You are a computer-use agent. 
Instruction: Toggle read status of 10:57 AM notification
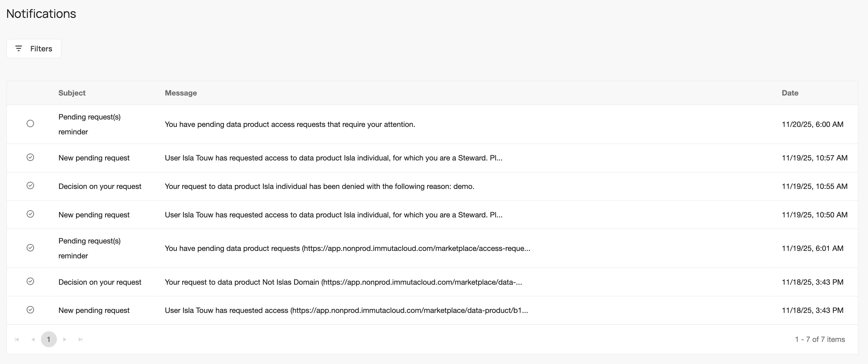(30, 158)
